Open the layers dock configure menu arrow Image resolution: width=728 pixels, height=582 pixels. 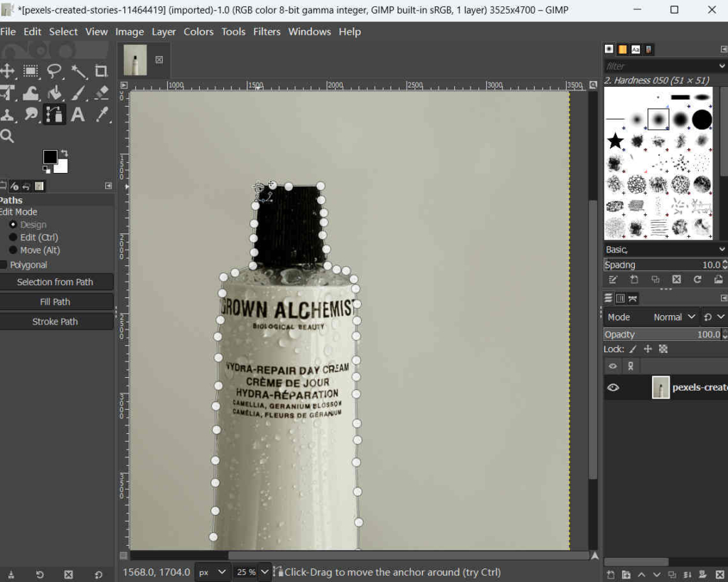tap(723, 298)
